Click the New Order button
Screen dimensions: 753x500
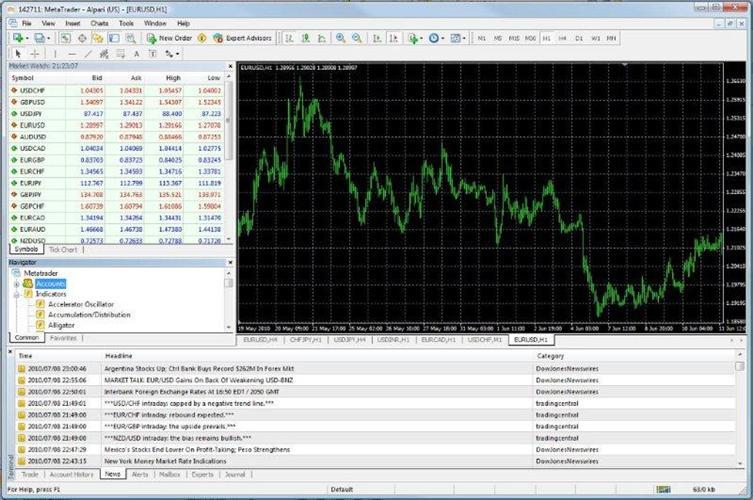coord(169,38)
